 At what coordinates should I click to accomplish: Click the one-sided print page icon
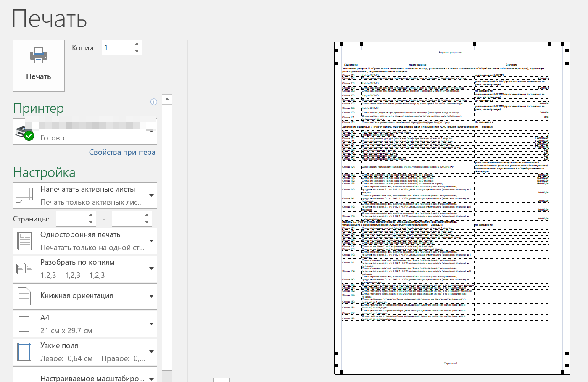click(24, 241)
